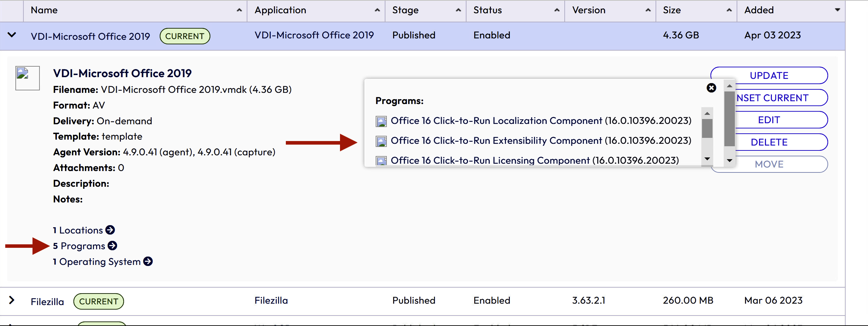Click the Extensibility Component program icon
The image size is (868, 326).
(x=381, y=141)
